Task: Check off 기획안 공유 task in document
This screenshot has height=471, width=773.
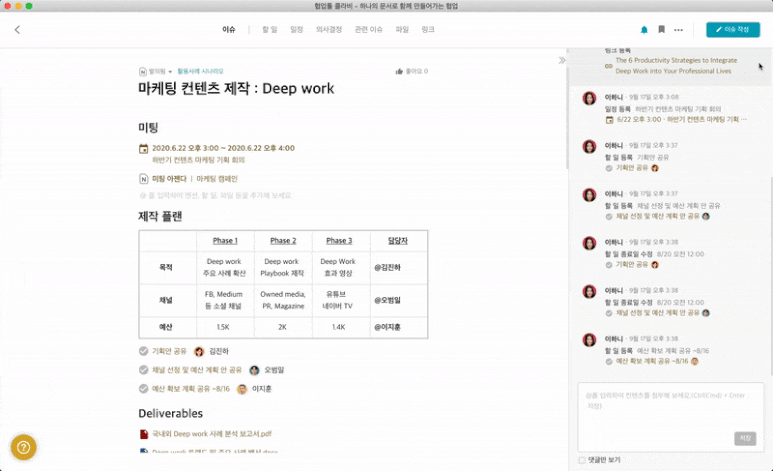Action: coord(143,351)
